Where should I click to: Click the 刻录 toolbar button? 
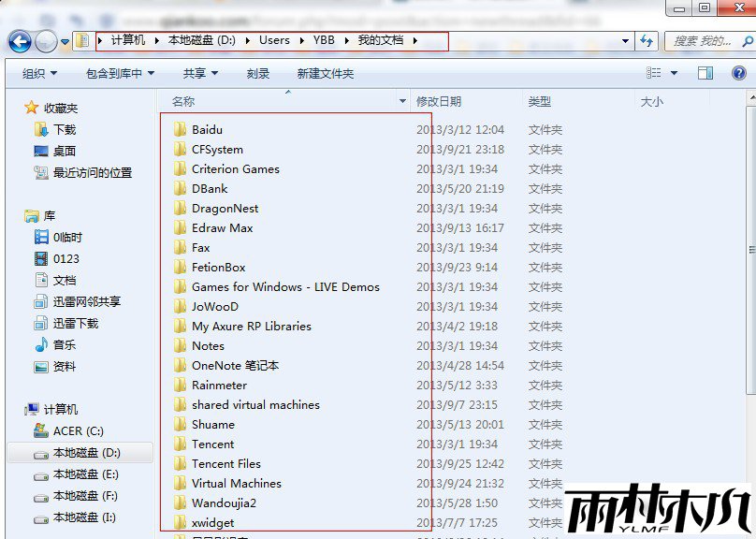point(258,74)
